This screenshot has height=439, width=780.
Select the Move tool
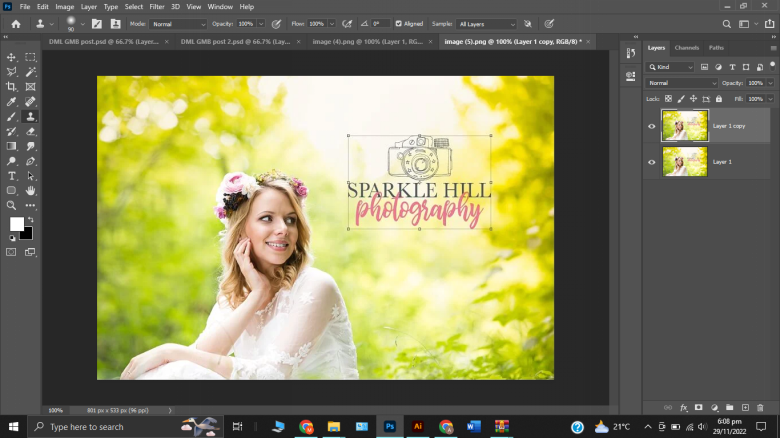coord(11,57)
